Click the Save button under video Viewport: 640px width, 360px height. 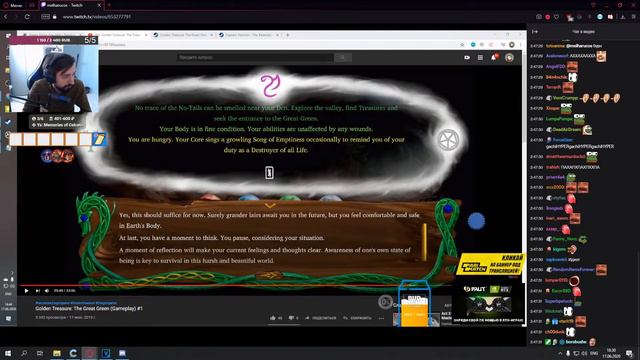[x=358, y=318]
